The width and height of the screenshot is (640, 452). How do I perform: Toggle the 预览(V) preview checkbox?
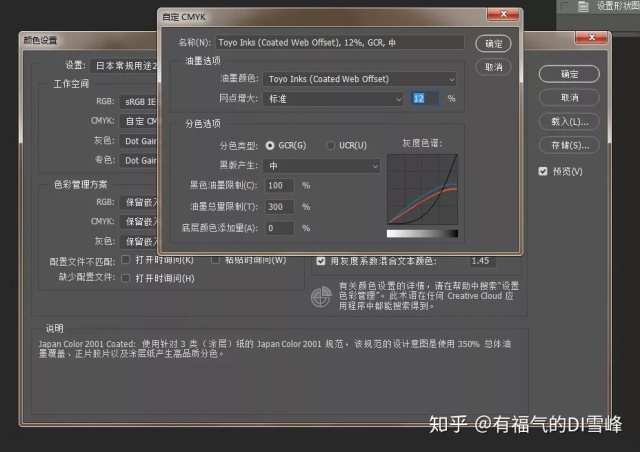(543, 171)
